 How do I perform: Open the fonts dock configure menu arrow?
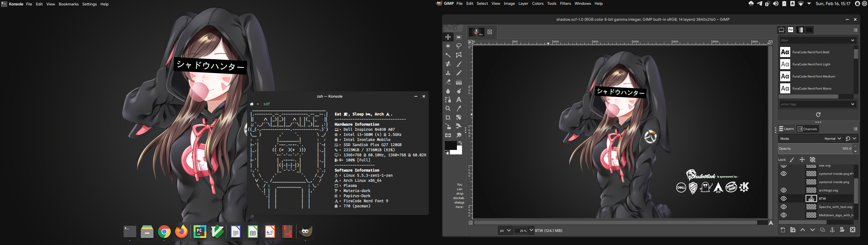[856, 30]
